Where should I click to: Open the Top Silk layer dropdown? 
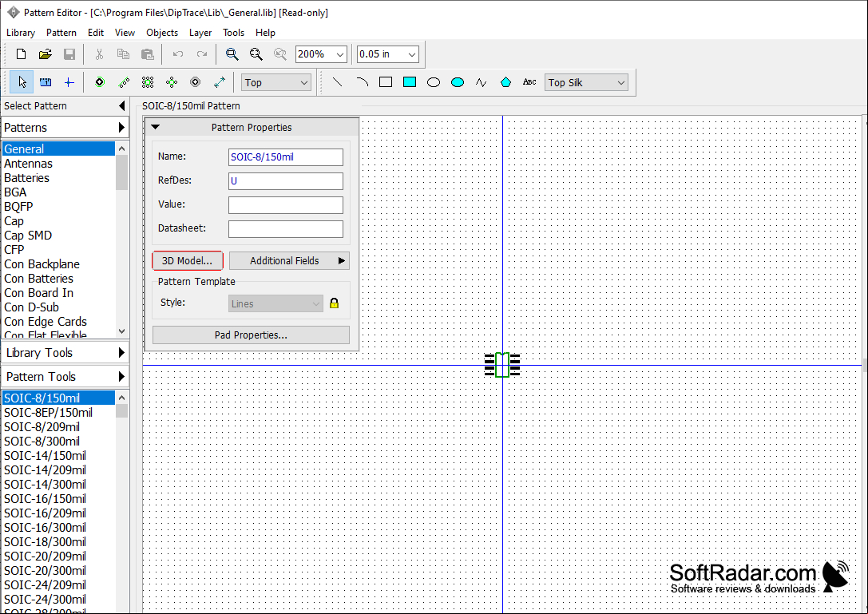(x=586, y=82)
